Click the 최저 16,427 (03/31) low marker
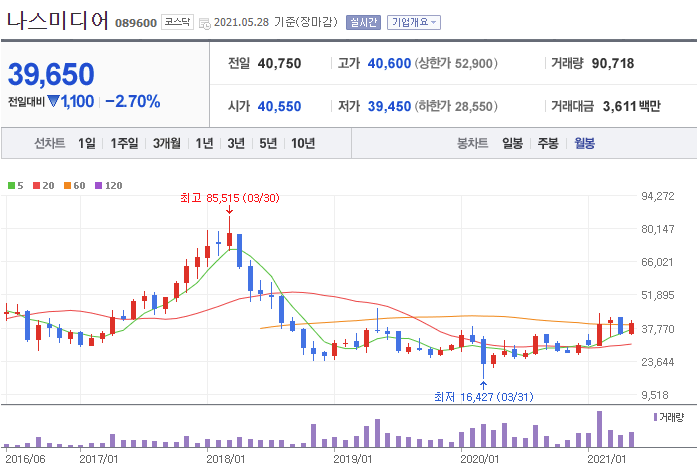This screenshot has height=474, width=697. pyautogui.click(x=484, y=397)
